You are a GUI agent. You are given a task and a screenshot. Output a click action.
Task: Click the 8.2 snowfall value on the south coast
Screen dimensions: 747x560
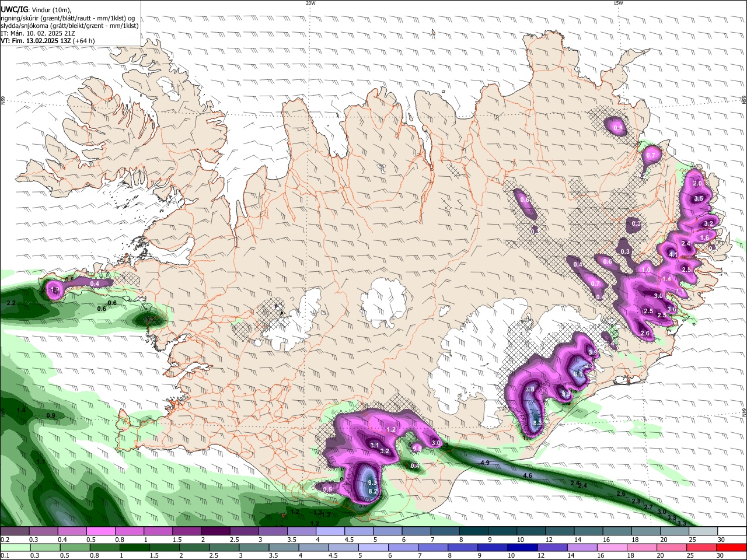pos(373,492)
